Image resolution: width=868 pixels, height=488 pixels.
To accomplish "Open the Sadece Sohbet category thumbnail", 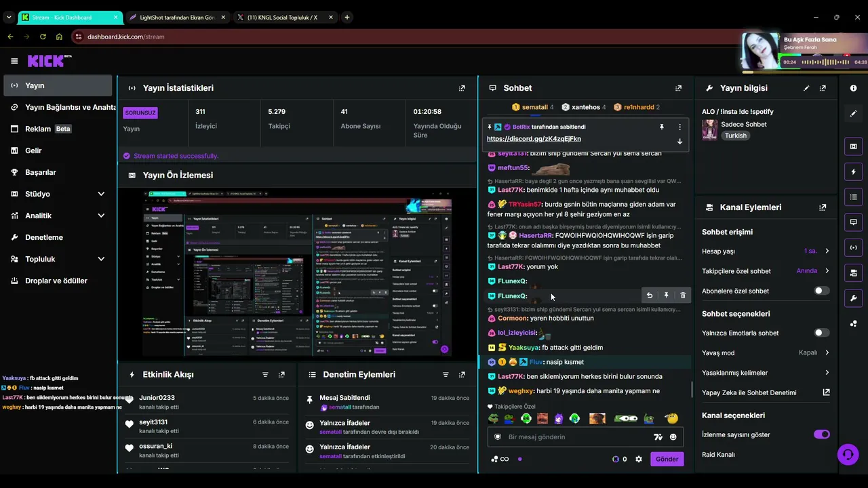I will (x=709, y=129).
